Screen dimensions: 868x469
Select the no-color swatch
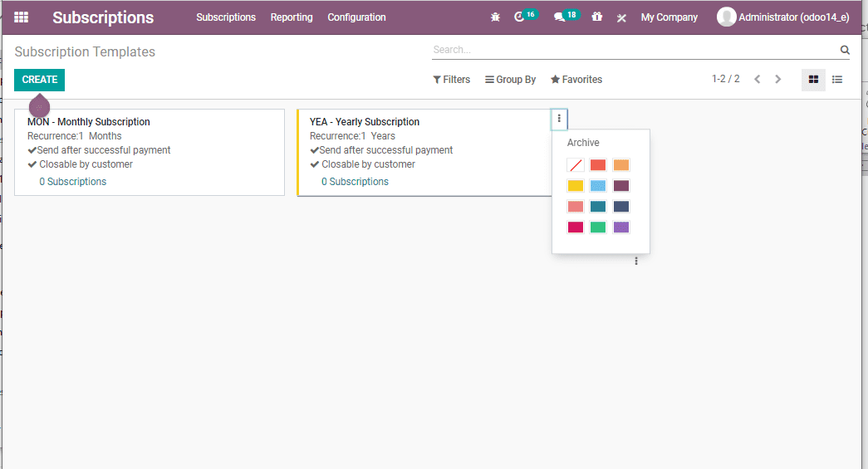click(576, 165)
